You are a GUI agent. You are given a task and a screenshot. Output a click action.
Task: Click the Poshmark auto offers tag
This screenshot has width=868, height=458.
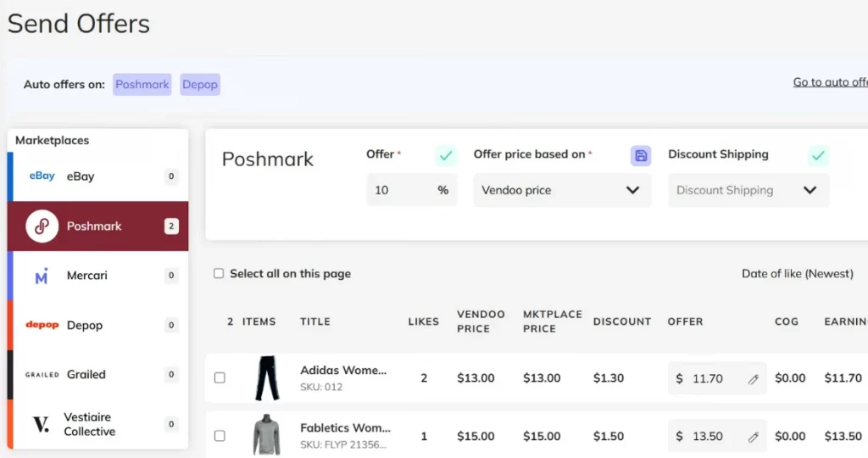click(142, 84)
